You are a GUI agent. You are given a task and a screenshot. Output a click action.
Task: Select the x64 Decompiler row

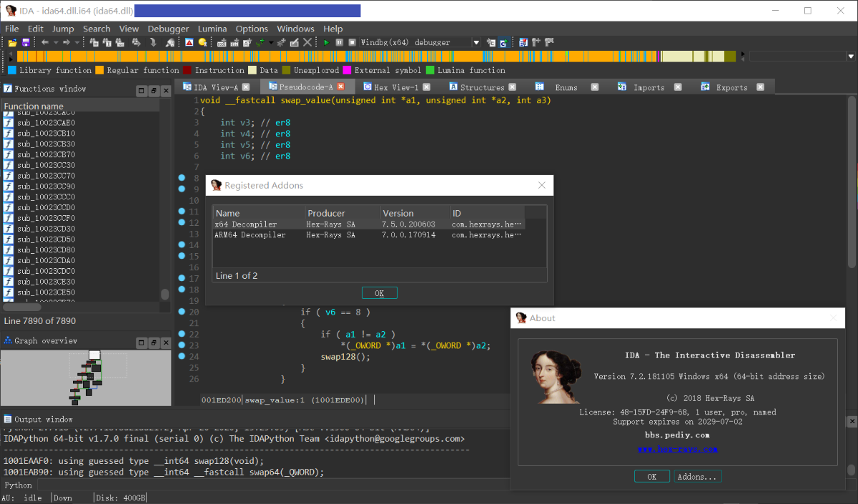369,224
